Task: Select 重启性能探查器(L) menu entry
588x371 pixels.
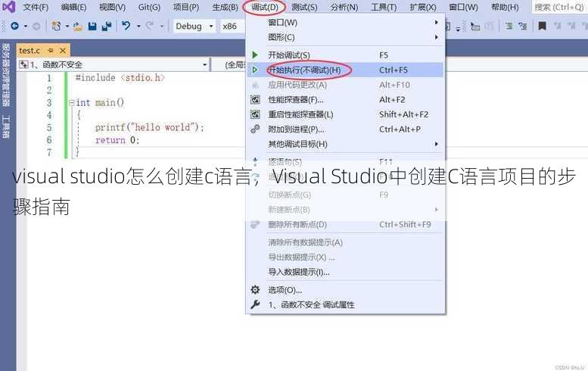Action: click(345, 114)
